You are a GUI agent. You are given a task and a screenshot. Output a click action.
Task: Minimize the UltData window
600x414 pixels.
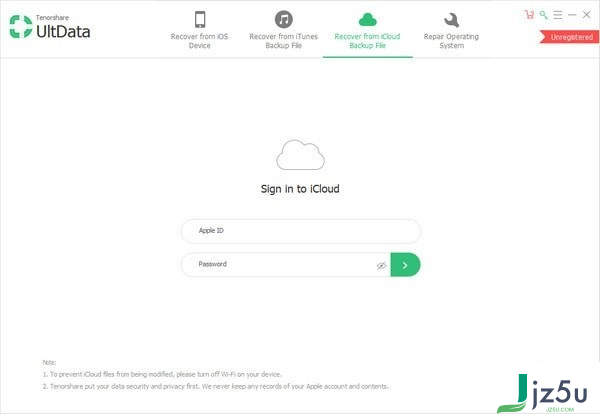572,15
